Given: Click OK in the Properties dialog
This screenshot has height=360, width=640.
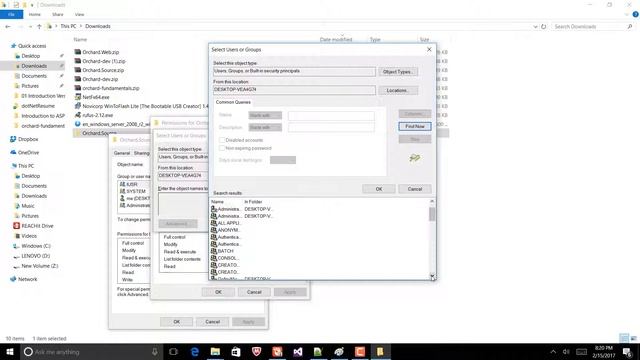Looking at the screenshot, I should (x=176, y=322).
